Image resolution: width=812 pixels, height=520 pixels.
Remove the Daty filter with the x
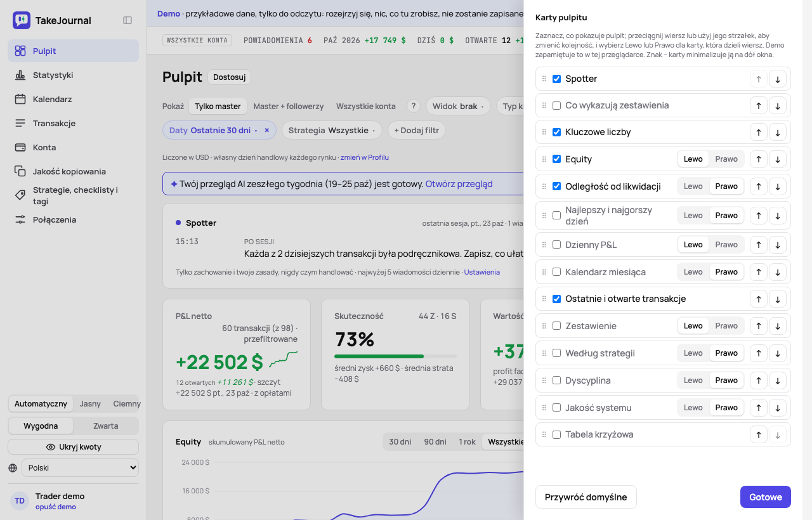[x=267, y=130]
